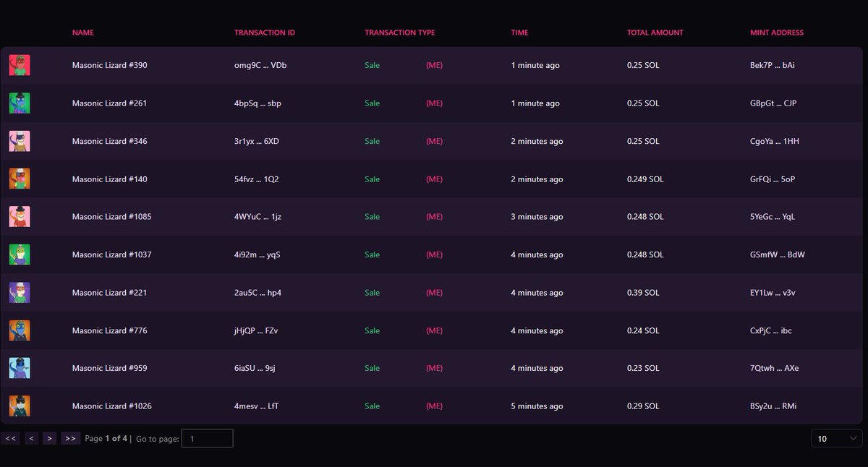Open transaction ID omg9C ... VDb
868x467 pixels.
click(260, 65)
